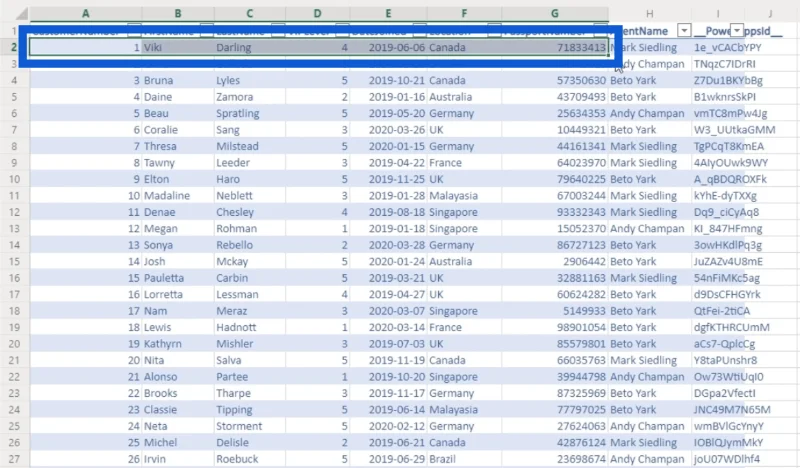Viewport: 800px width, 468px height.
Task: Select row 20 header
Action: 14,343
